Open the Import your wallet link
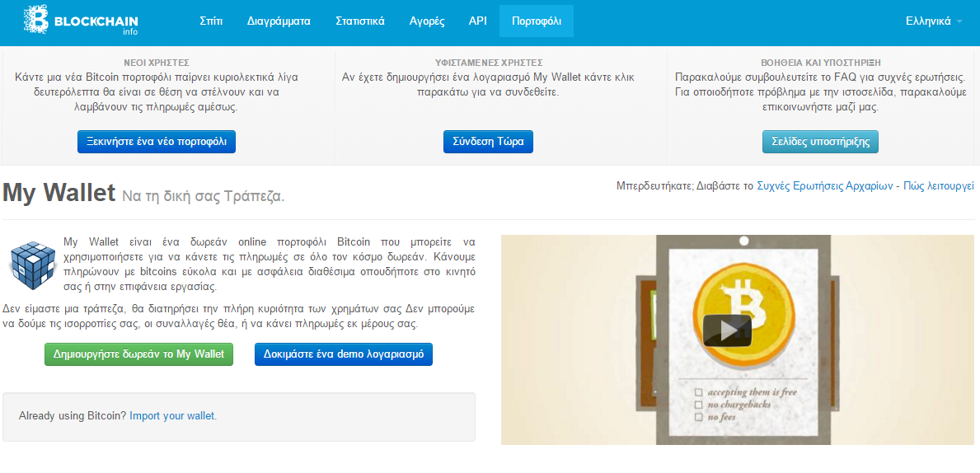Viewport: 980px width, 473px height. pos(172,415)
